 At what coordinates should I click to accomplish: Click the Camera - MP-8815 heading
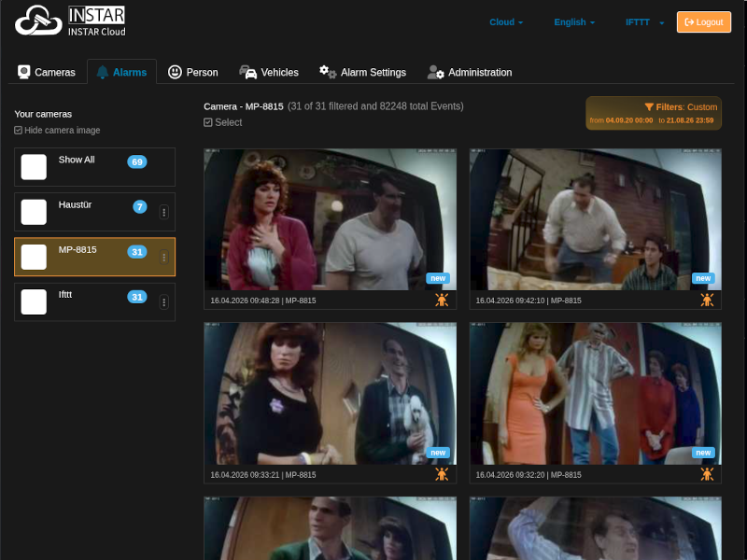tap(244, 106)
